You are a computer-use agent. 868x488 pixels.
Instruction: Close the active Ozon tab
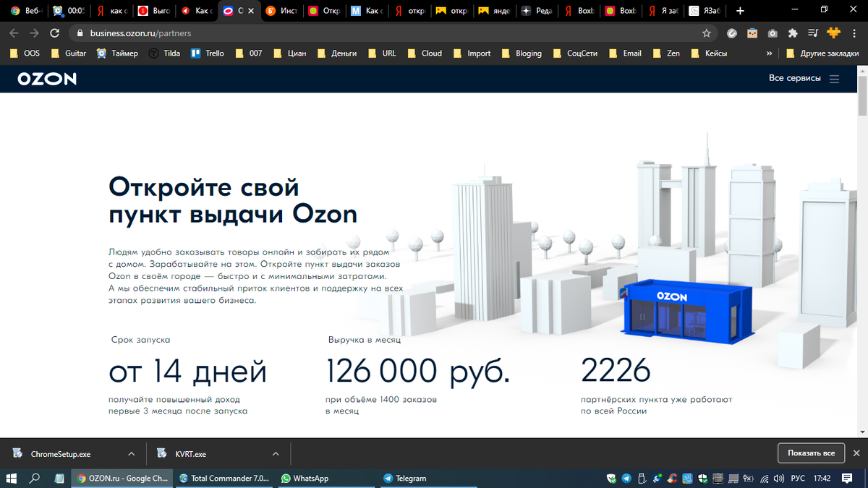[250, 11]
